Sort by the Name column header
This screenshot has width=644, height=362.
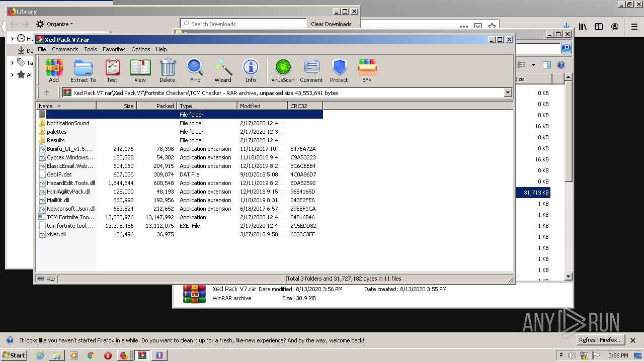tap(66, 106)
